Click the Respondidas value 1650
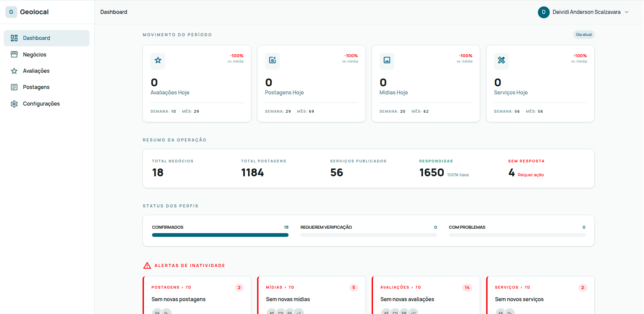This screenshot has height=314, width=644. coord(431,173)
